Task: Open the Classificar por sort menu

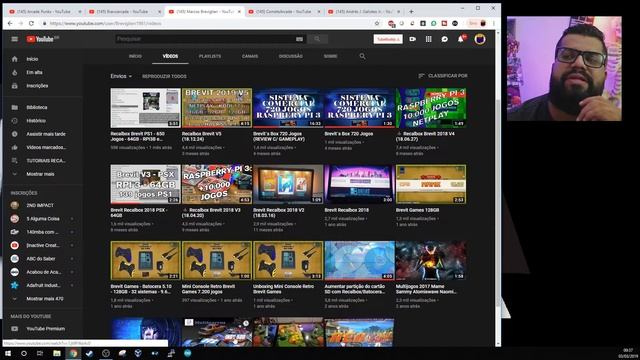Action: pyautogui.click(x=443, y=76)
